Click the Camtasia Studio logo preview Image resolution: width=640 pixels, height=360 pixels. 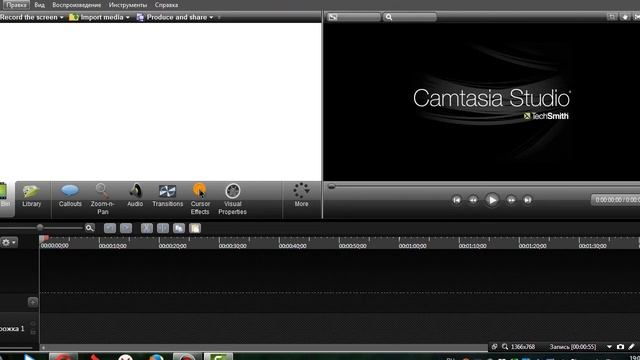[491, 104]
